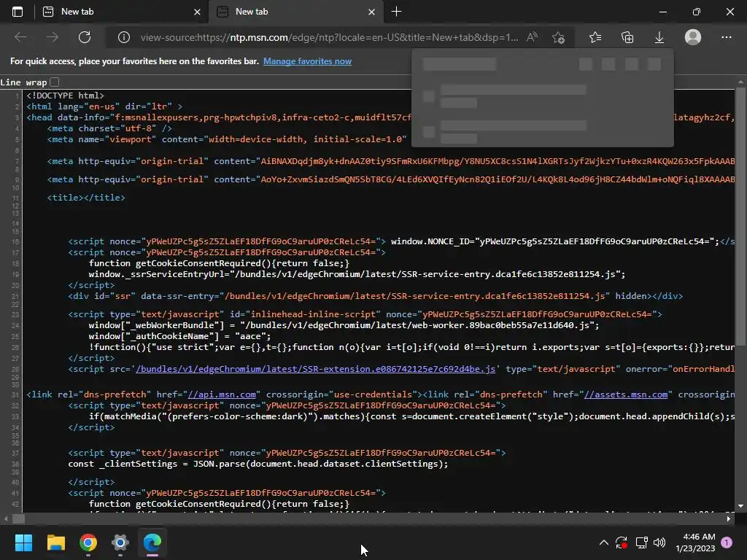
Task: Add this page to favorites
Action: pyautogui.click(x=558, y=37)
